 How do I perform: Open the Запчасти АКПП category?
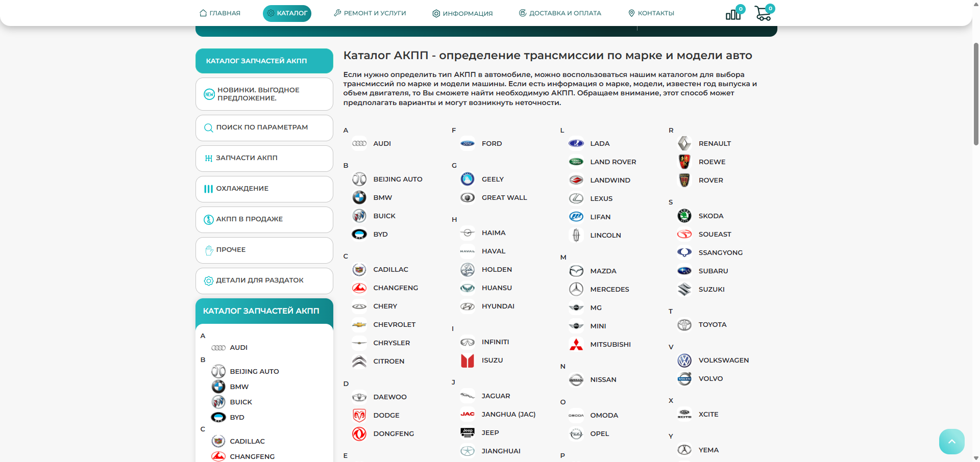264,158
